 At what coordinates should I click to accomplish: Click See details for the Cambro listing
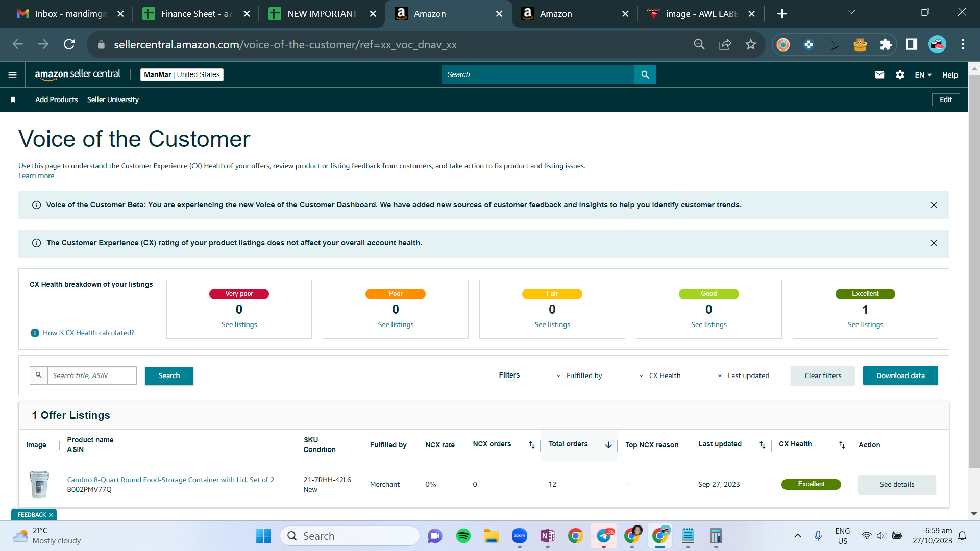coord(897,485)
